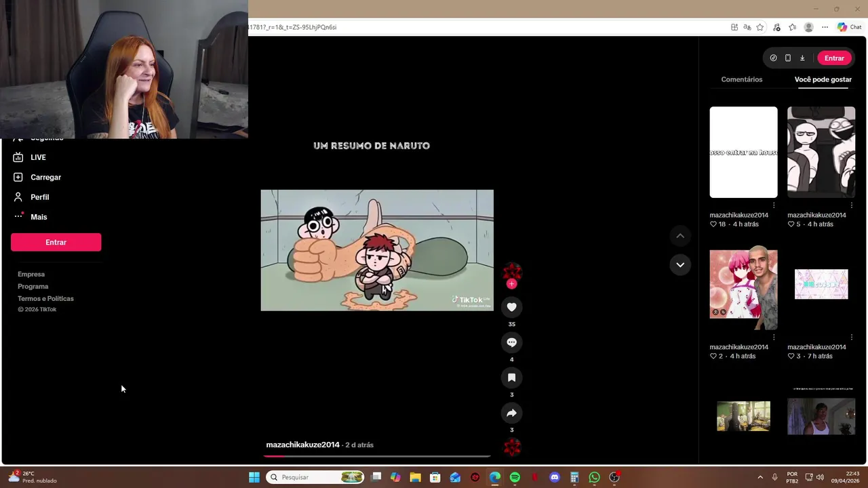Open the Edge media control music icon
Viewport: 868px width, 488px height.
pos(776,27)
